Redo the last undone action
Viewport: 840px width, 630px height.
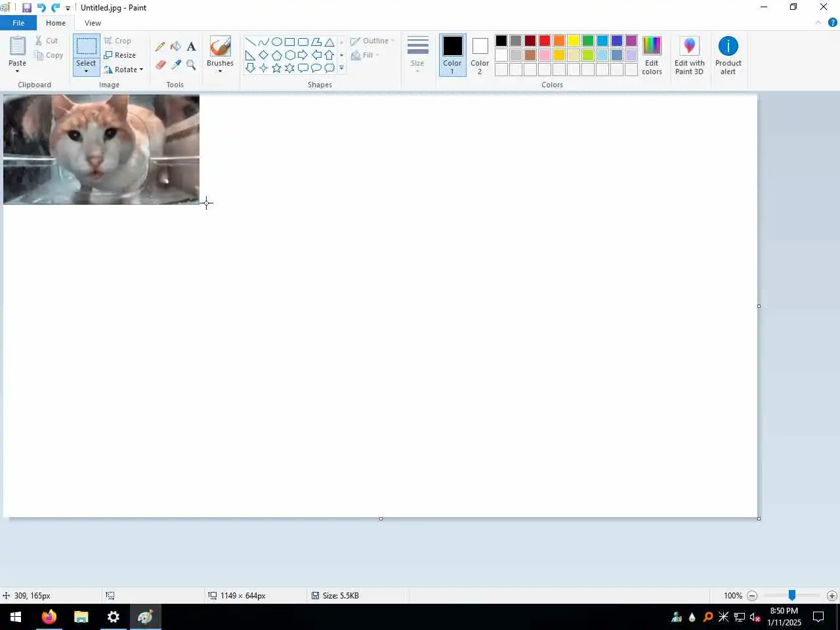pos(55,8)
